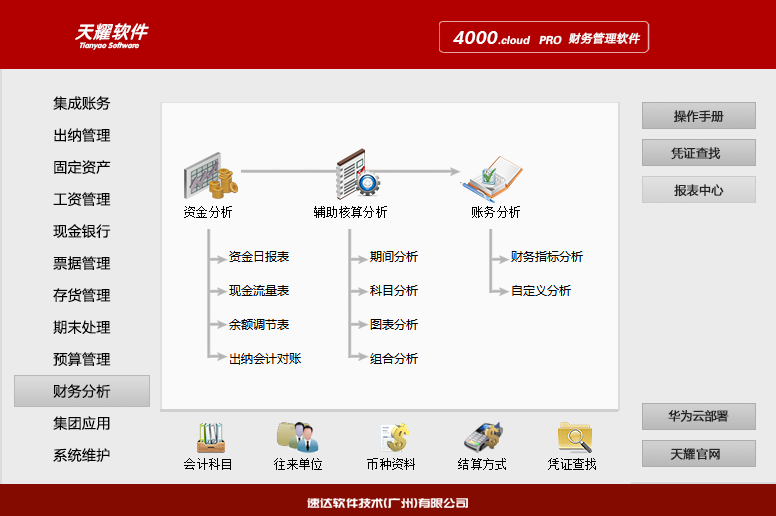Select 集成账务 in the sidebar
Image resolution: width=776 pixels, height=516 pixels.
[x=82, y=103]
